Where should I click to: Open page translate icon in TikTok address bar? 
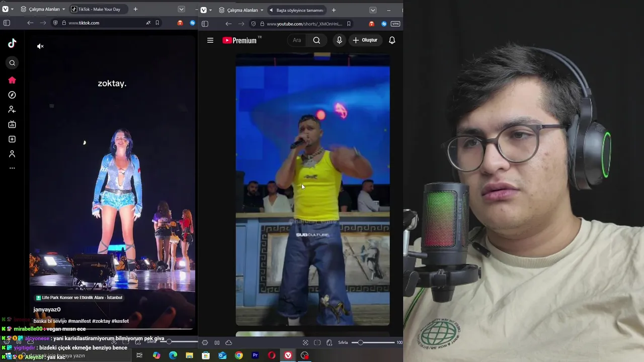[x=148, y=23]
